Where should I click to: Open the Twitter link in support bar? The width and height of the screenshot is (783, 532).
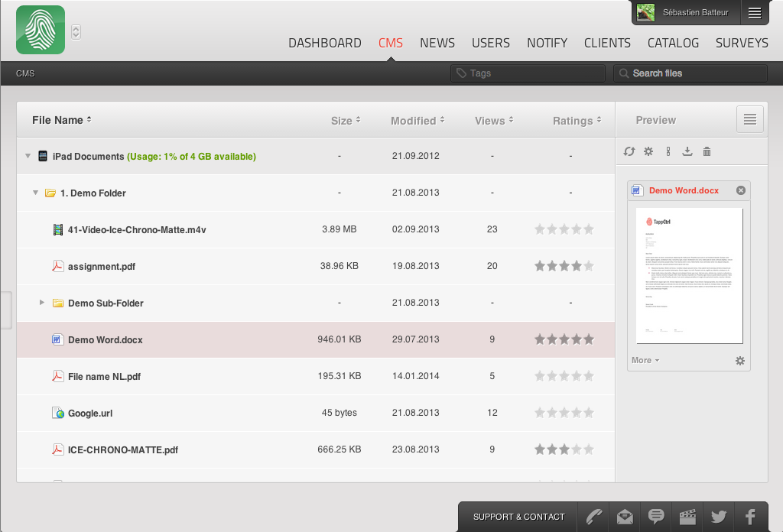click(x=718, y=517)
